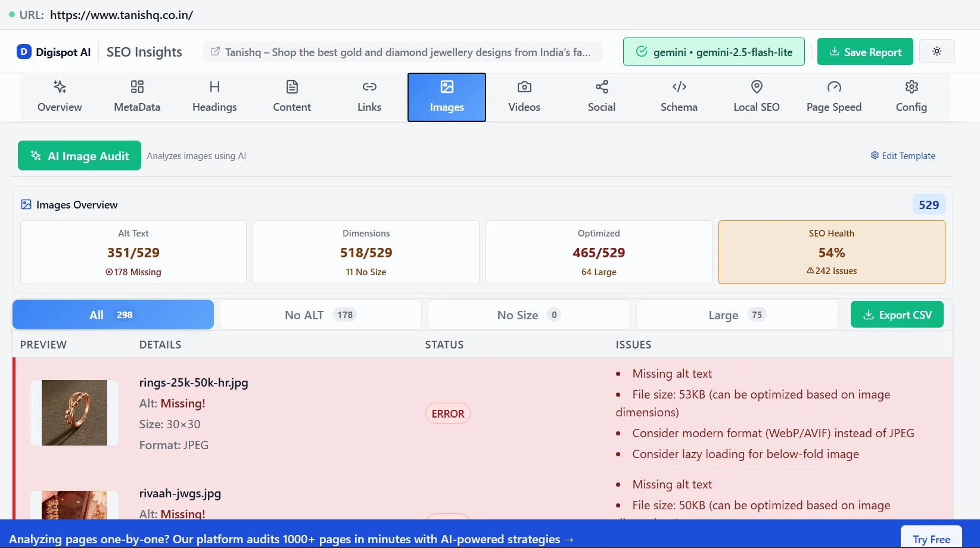Show only Large images
The image size is (980, 548).
(x=736, y=315)
